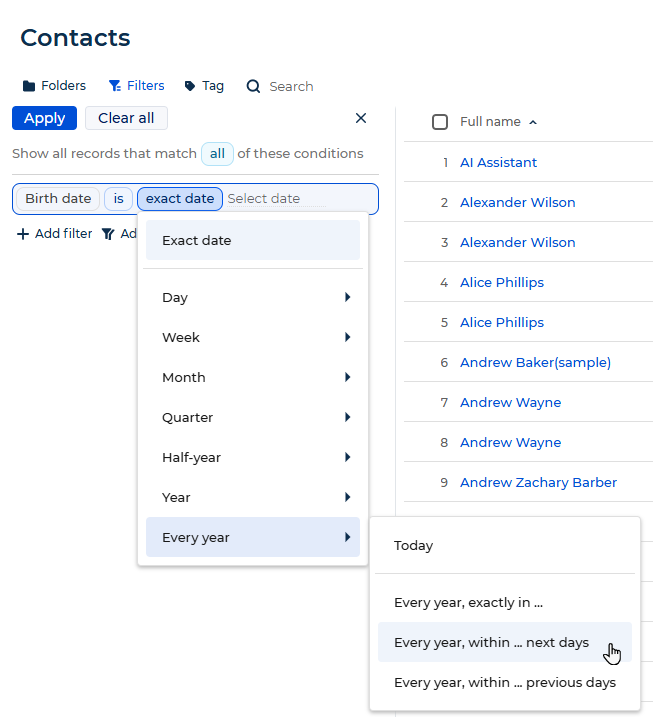Click the Filters funnel icon
Screen dimensions: 653x717
(114, 86)
